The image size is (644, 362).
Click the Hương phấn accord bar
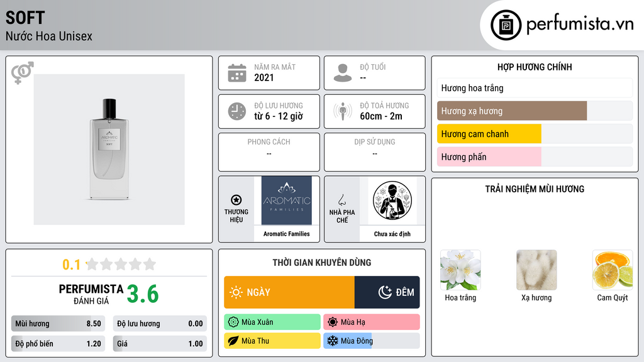(535, 156)
